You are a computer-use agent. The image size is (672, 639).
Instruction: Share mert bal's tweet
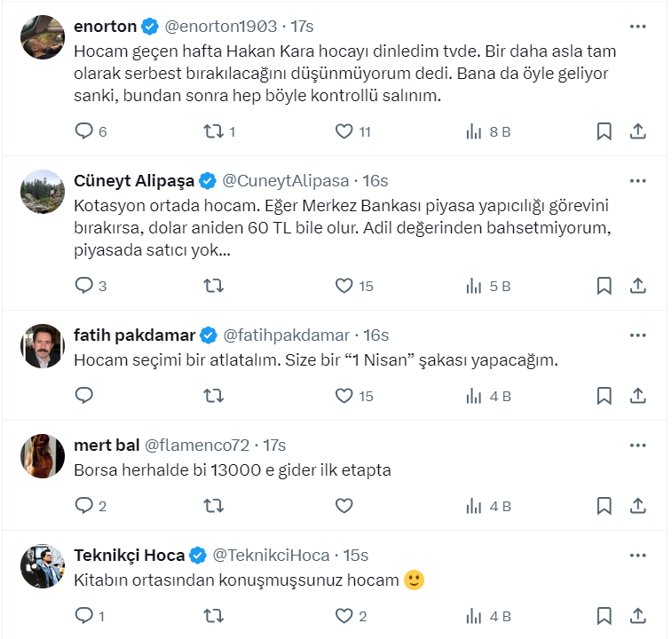[637, 506]
